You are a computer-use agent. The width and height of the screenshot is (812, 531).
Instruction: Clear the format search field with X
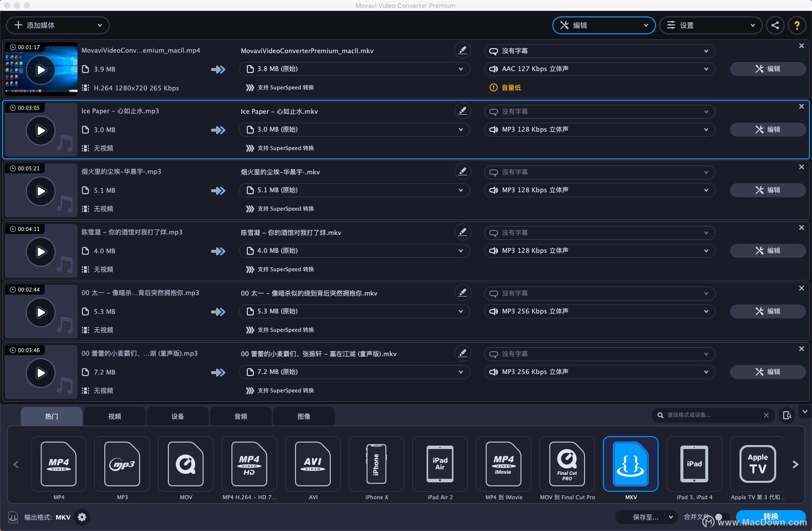(766, 415)
